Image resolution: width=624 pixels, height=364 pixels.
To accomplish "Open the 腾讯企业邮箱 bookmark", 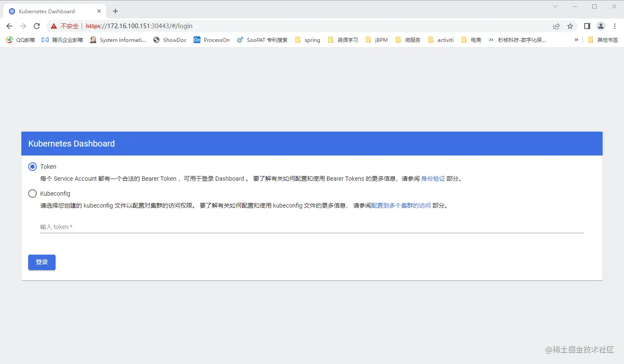I will pyautogui.click(x=62, y=40).
